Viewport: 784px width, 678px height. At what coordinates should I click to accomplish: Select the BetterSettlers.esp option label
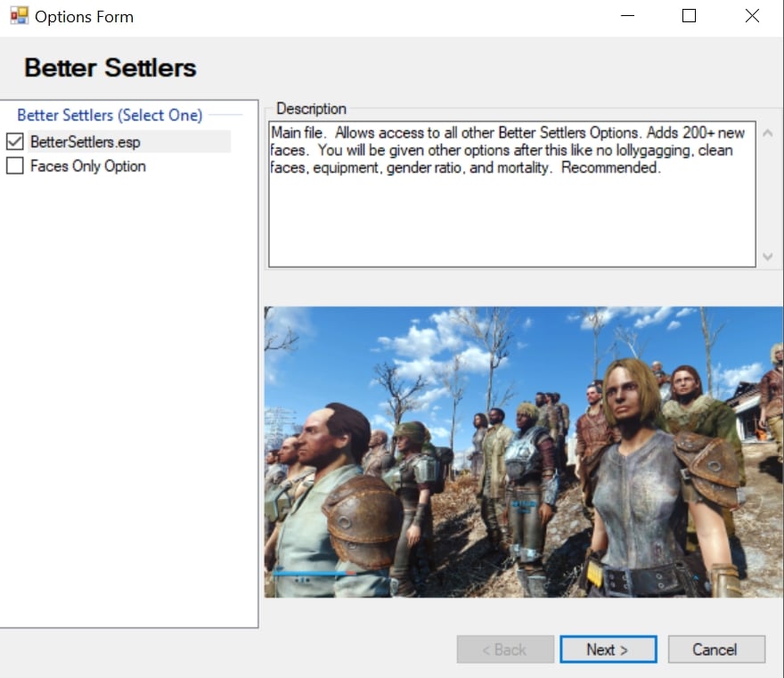click(86, 142)
